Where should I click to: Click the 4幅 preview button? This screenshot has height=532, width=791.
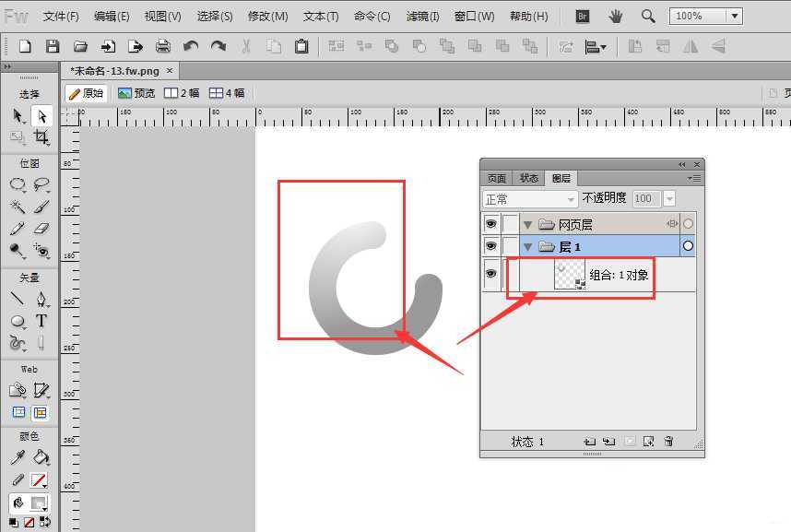tap(226, 92)
